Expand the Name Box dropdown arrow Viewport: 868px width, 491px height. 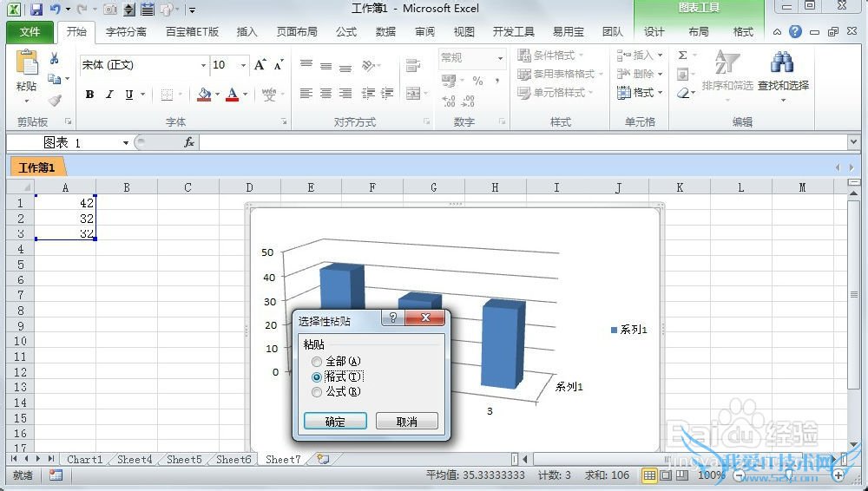click(126, 143)
